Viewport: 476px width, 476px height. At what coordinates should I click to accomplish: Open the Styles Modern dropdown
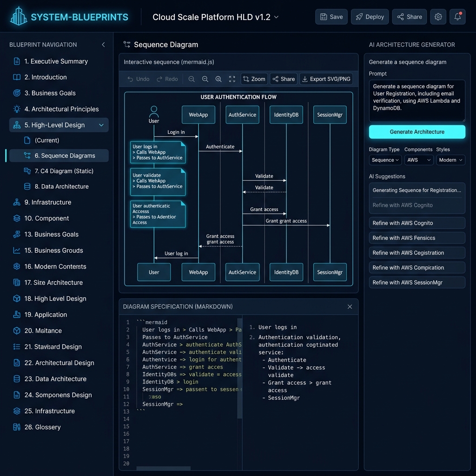tap(450, 160)
